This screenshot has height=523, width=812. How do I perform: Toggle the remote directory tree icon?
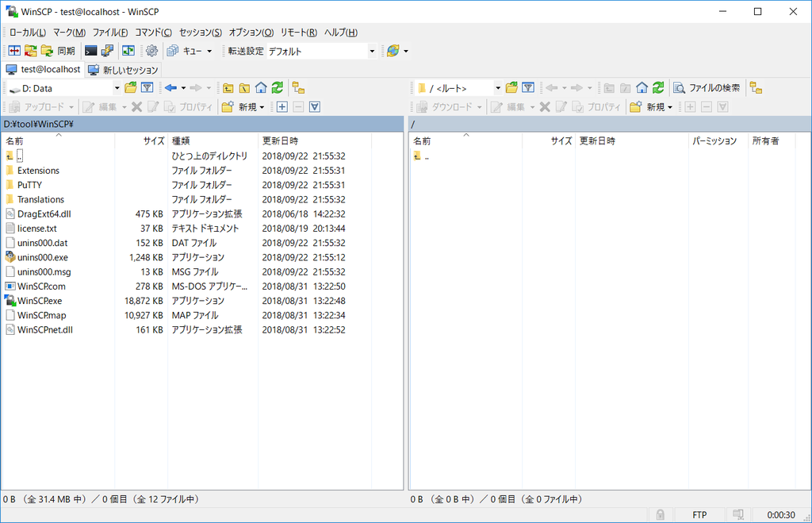[x=756, y=87]
